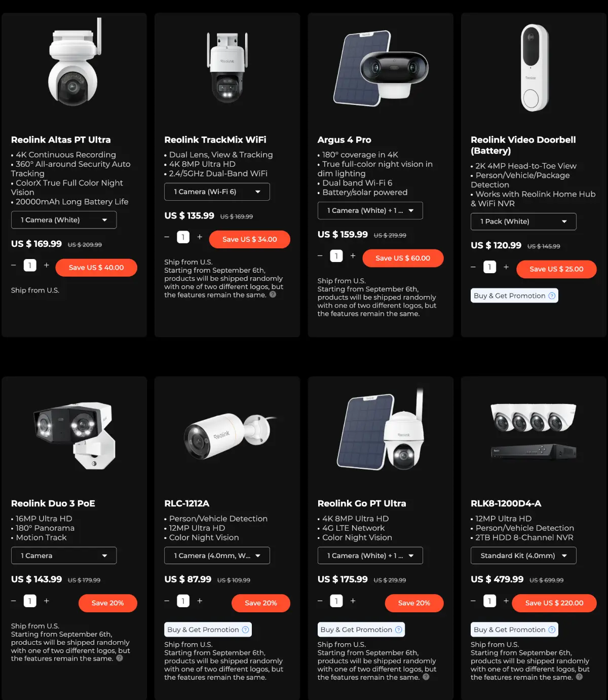Screen dimensions: 608x700
Task: Click help icon beside Duo 3 PoE shipping note
Action: pyautogui.click(x=120, y=658)
